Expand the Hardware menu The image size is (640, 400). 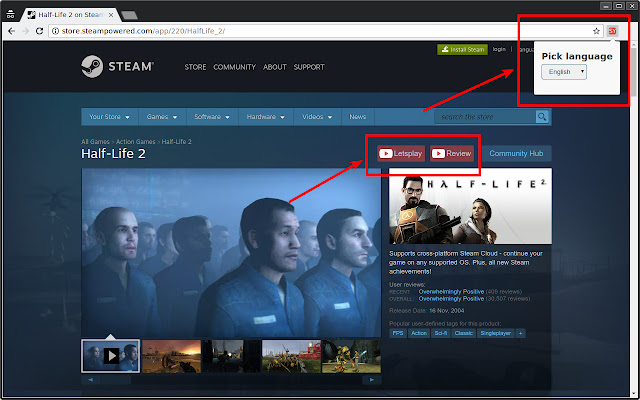pos(266,117)
